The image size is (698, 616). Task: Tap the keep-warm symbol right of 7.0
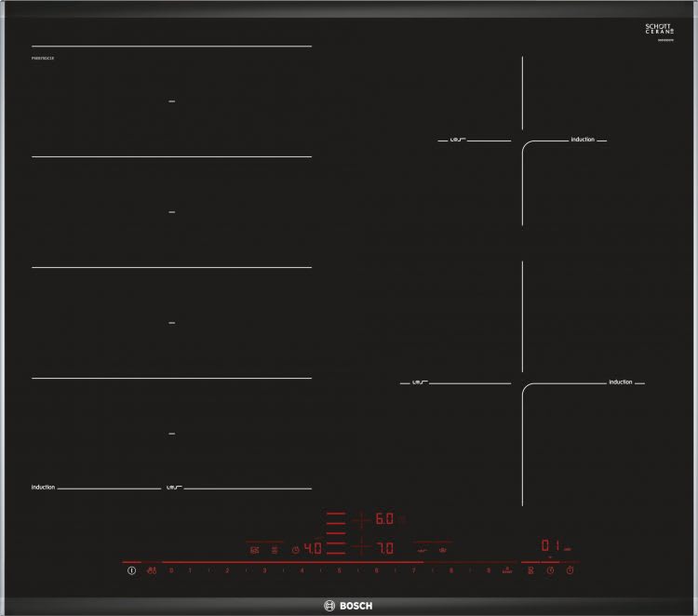[x=422, y=551]
